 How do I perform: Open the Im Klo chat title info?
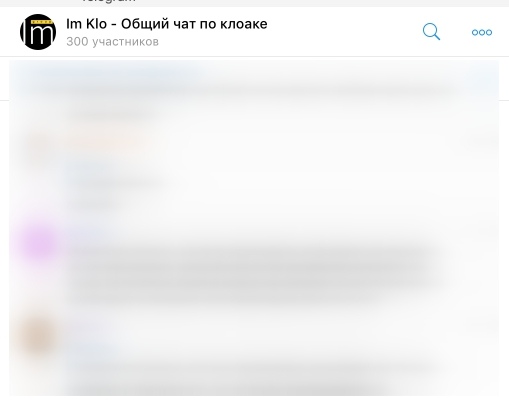[x=167, y=24]
